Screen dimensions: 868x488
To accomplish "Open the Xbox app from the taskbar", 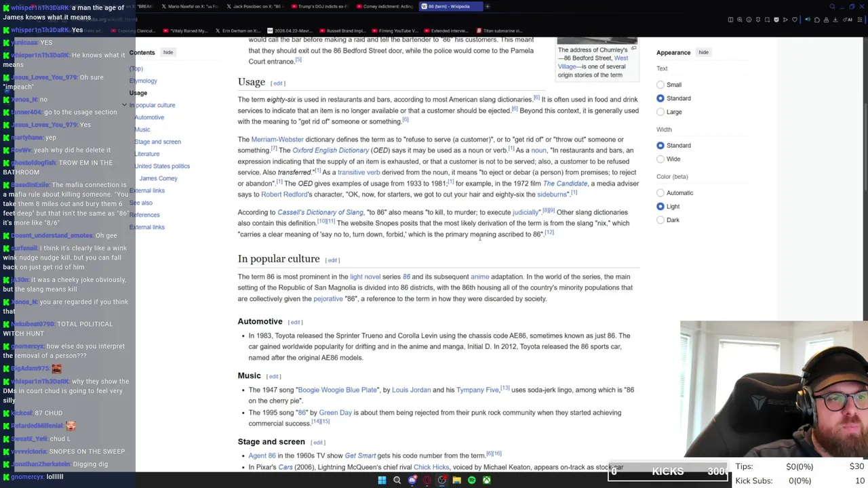I will (x=487, y=480).
